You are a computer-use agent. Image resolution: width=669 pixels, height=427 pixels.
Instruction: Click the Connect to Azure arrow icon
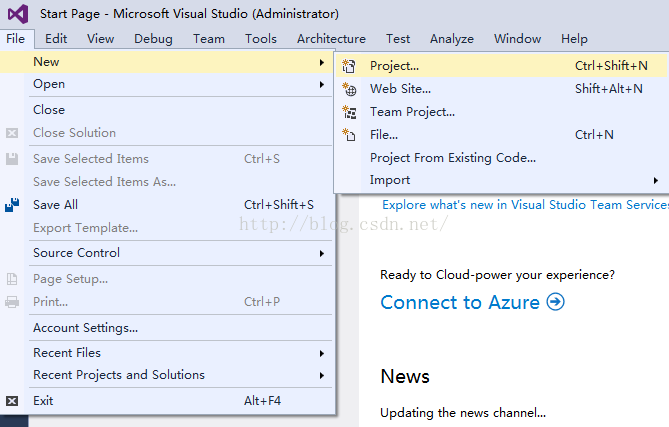pyautogui.click(x=556, y=302)
